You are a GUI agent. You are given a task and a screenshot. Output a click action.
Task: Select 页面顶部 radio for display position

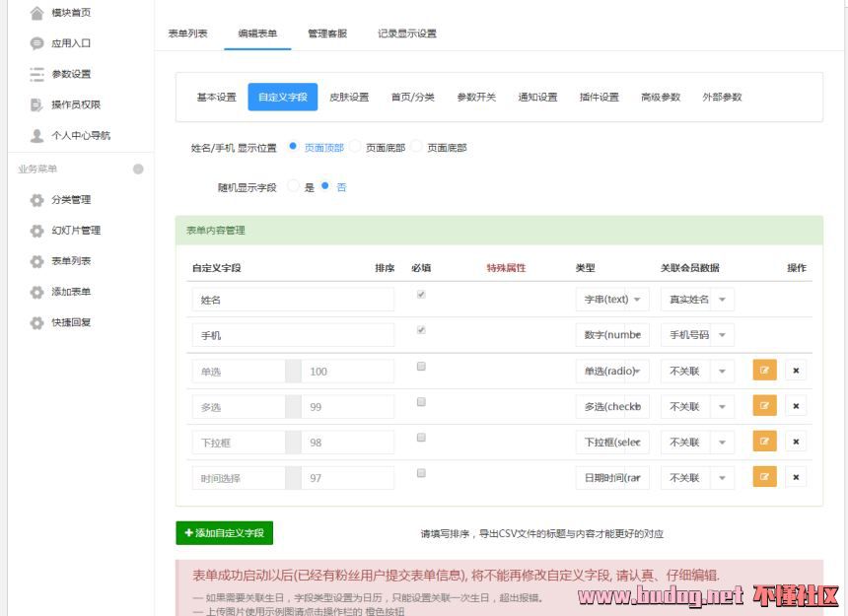click(294, 147)
